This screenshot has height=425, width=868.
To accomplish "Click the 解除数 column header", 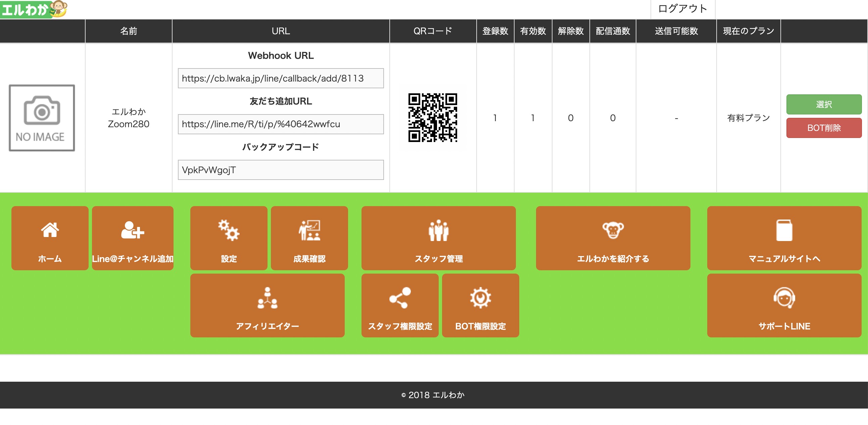I will click(x=571, y=31).
